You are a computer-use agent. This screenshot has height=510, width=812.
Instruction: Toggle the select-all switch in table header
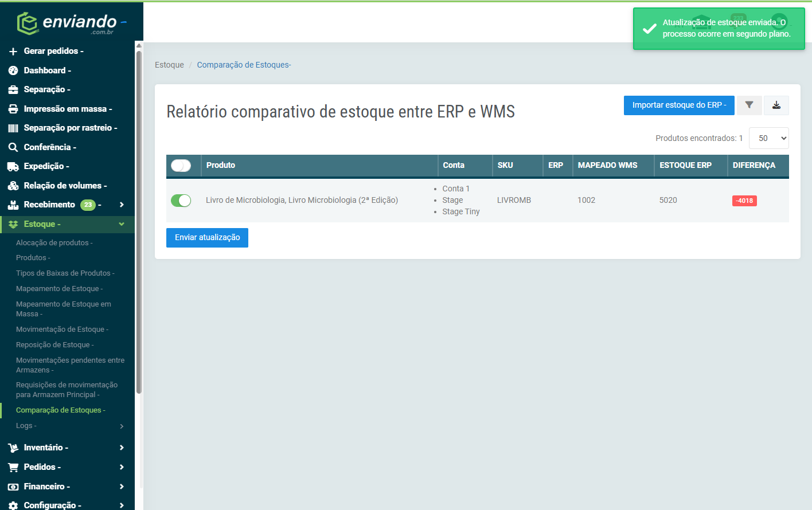point(181,166)
